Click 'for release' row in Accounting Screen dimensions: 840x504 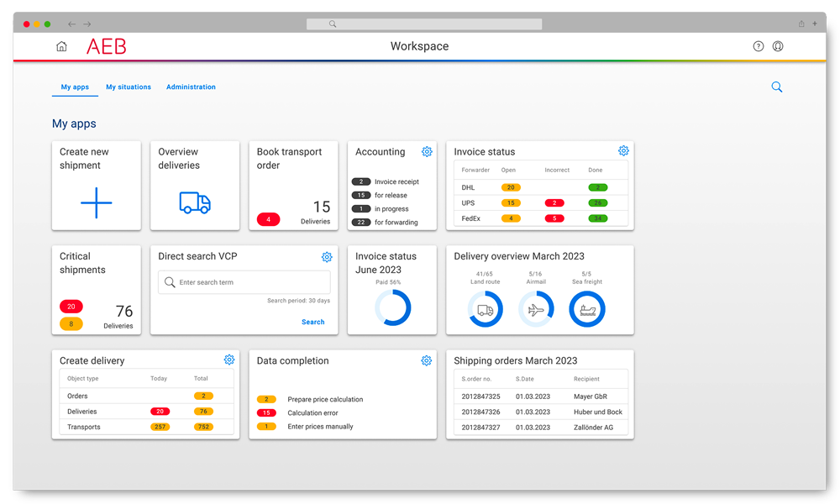pyautogui.click(x=380, y=195)
